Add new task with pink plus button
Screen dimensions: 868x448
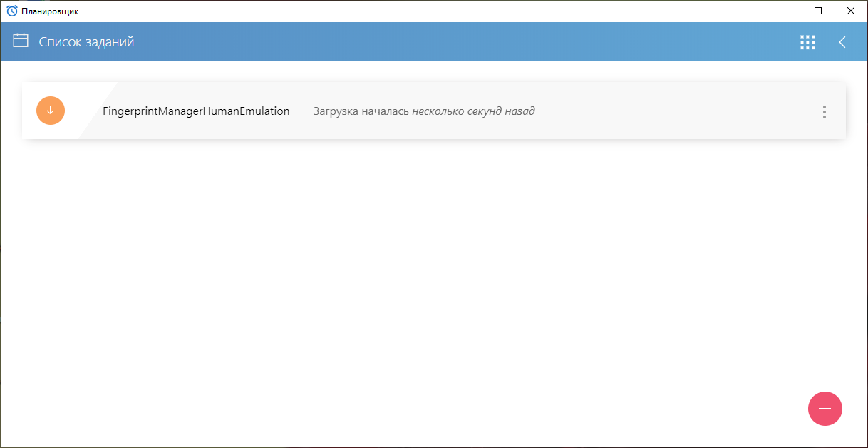point(825,409)
